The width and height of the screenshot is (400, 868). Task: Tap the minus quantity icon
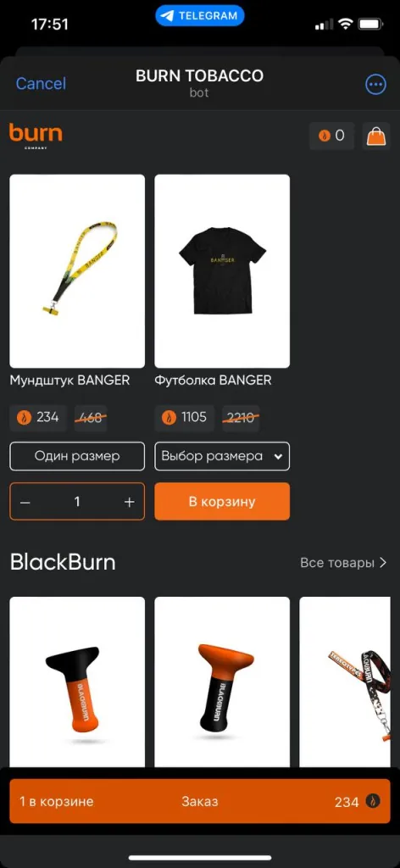pos(25,502)
